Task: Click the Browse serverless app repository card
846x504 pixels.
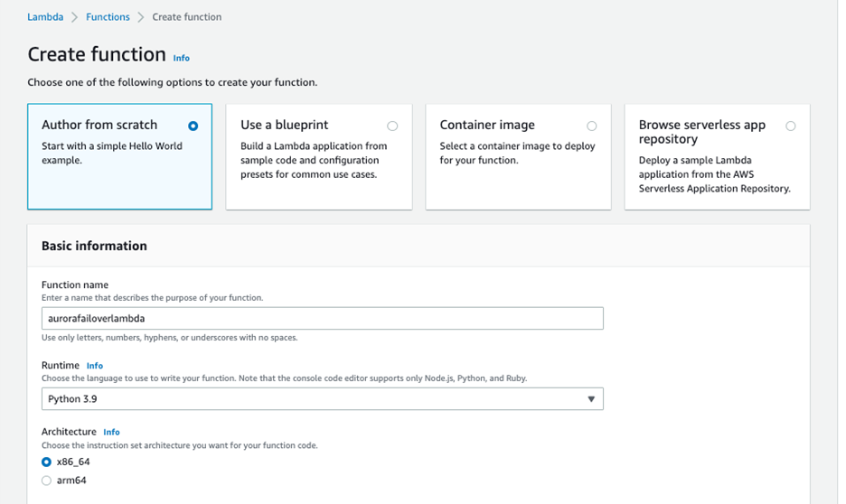Action: [x=717, y=157]
